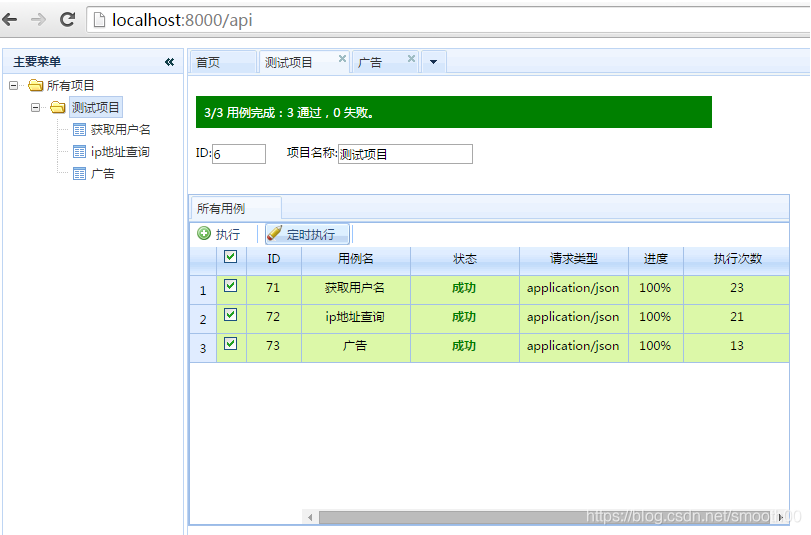The image size is (811, 535).
Task: Click the pencil icon on 定时执行
Action: [274, 233]
